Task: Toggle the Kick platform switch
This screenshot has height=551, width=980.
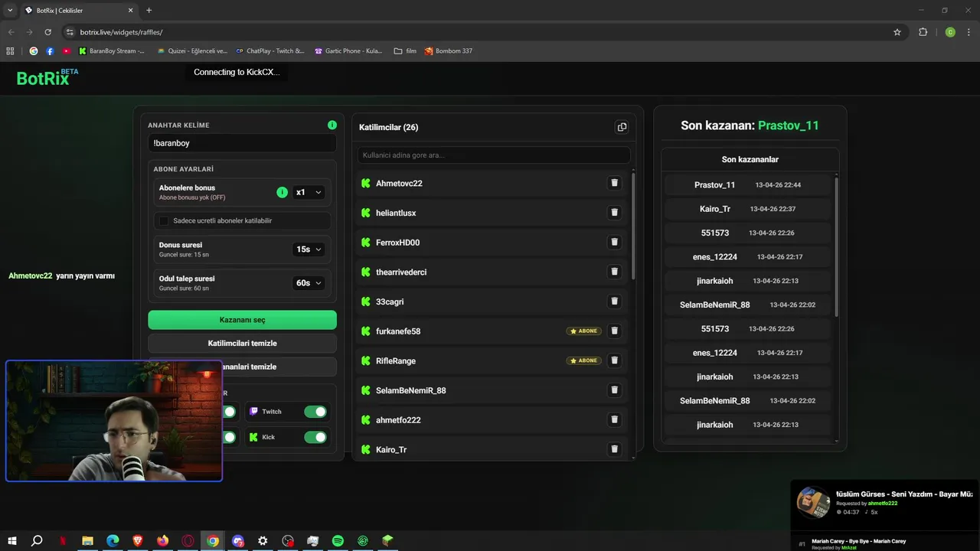Action: 315,437
